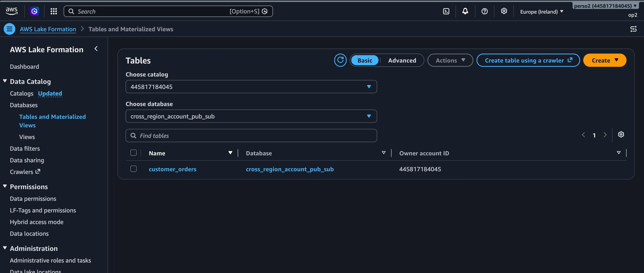Switch to Basic view toggle

(x=365, y=61)
